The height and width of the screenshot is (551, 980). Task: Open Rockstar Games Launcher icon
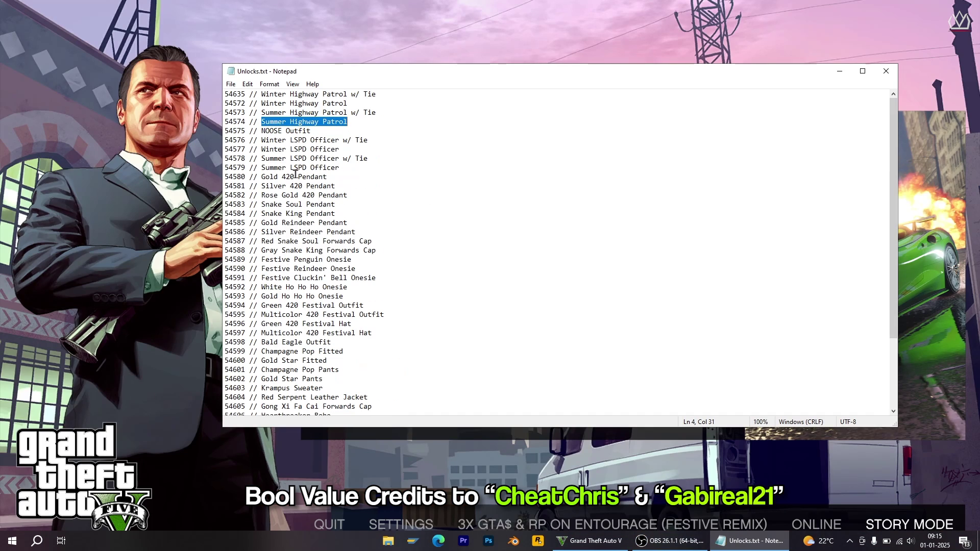538,541
